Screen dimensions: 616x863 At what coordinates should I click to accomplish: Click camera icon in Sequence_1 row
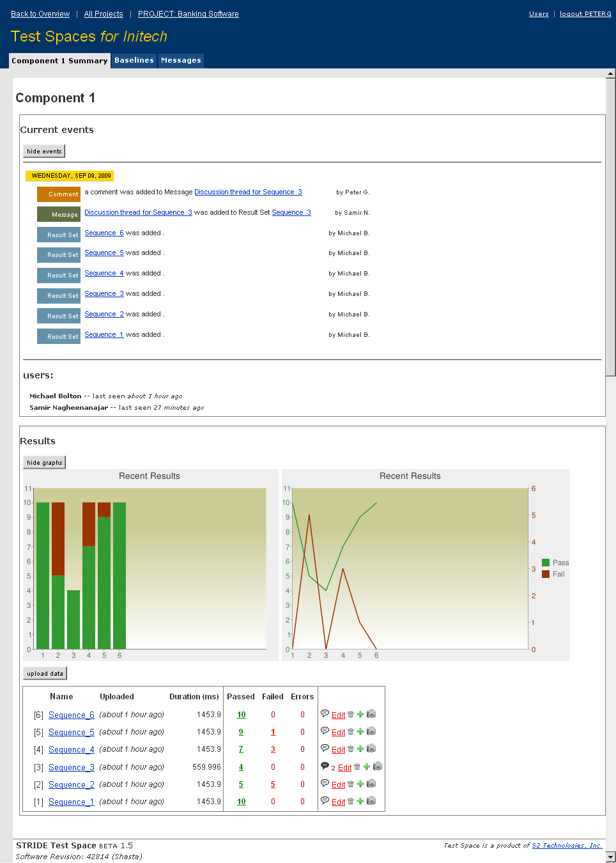click(x=371, y=800)
